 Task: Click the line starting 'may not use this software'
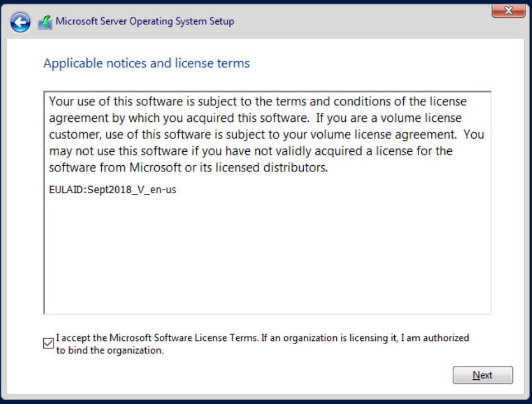tap(251, 151)
